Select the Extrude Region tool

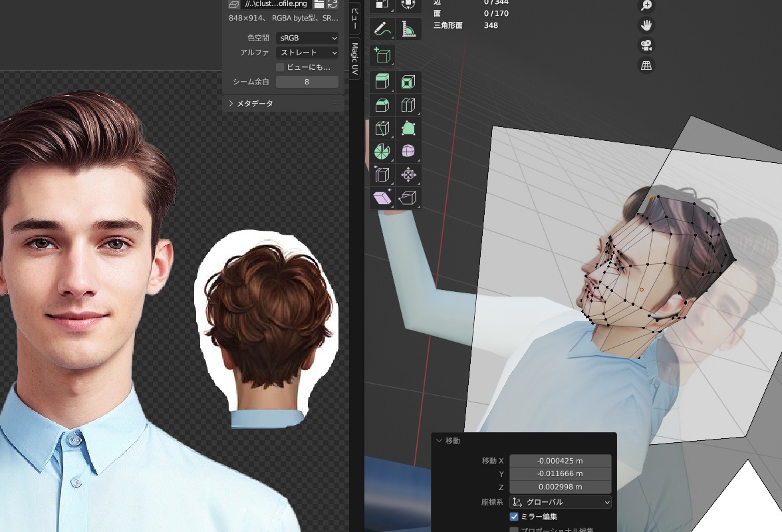pyautogui.click(x=382, y=82)
